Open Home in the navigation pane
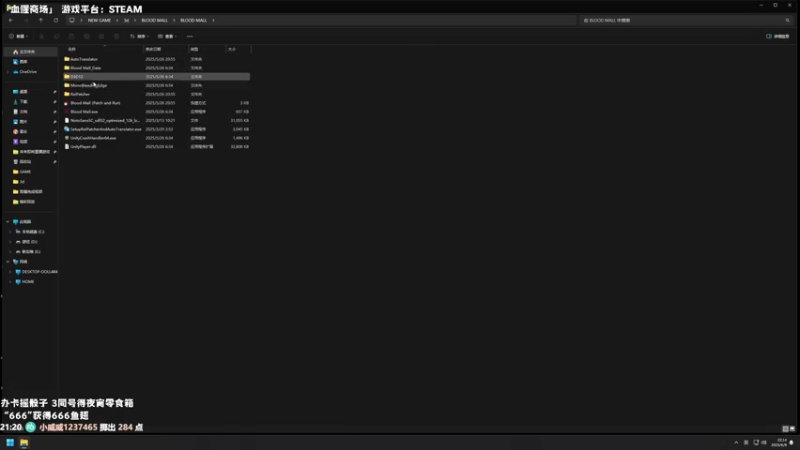800x450 pixels. (31, 52)
